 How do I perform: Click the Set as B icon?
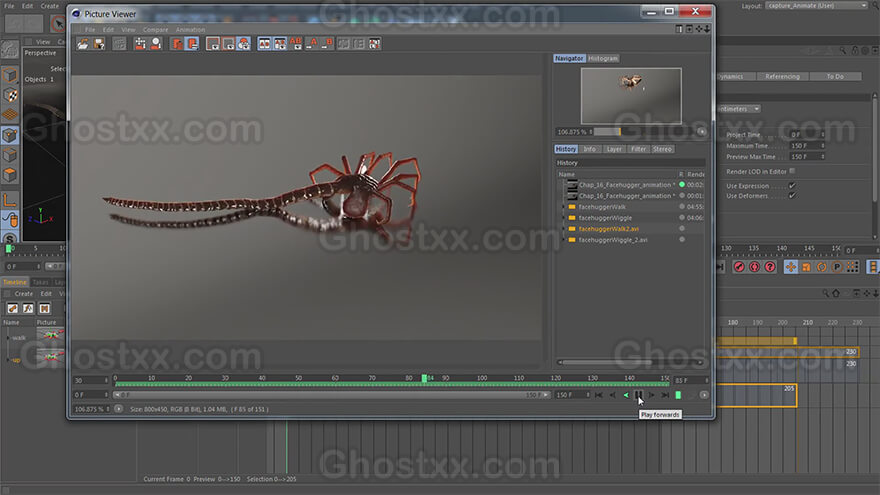click(328, 44)
